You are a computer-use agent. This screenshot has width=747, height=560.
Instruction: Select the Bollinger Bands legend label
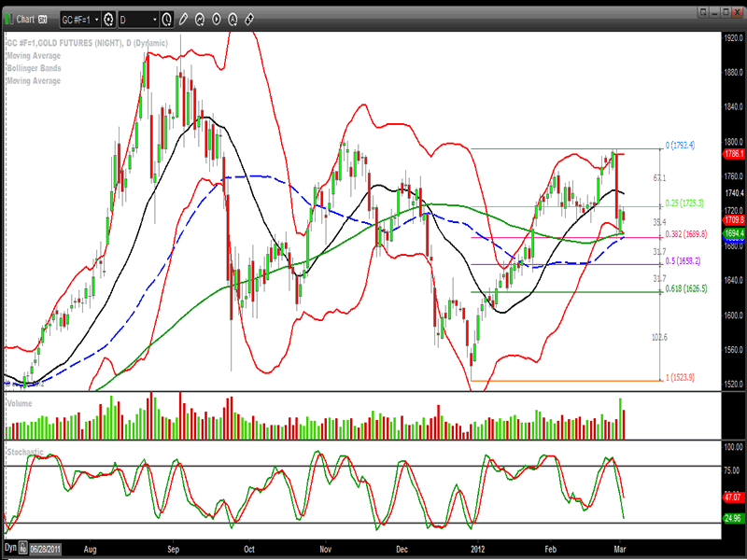click(34, 68)
